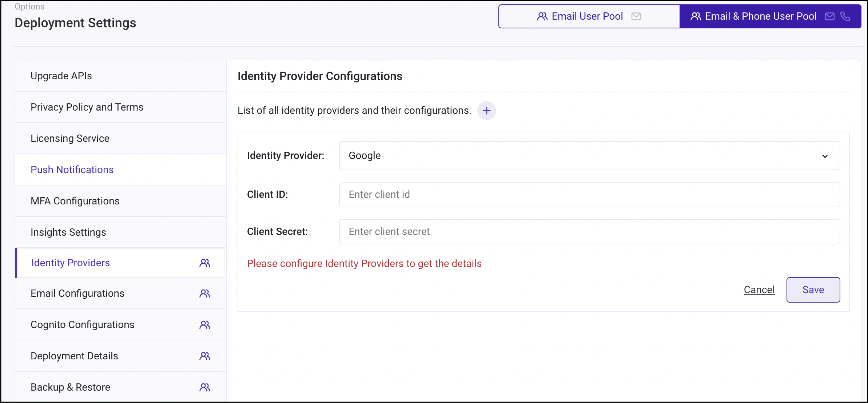Open MFA Configurations section
Viewport: 868px width, 403px height.
(75, 201)
